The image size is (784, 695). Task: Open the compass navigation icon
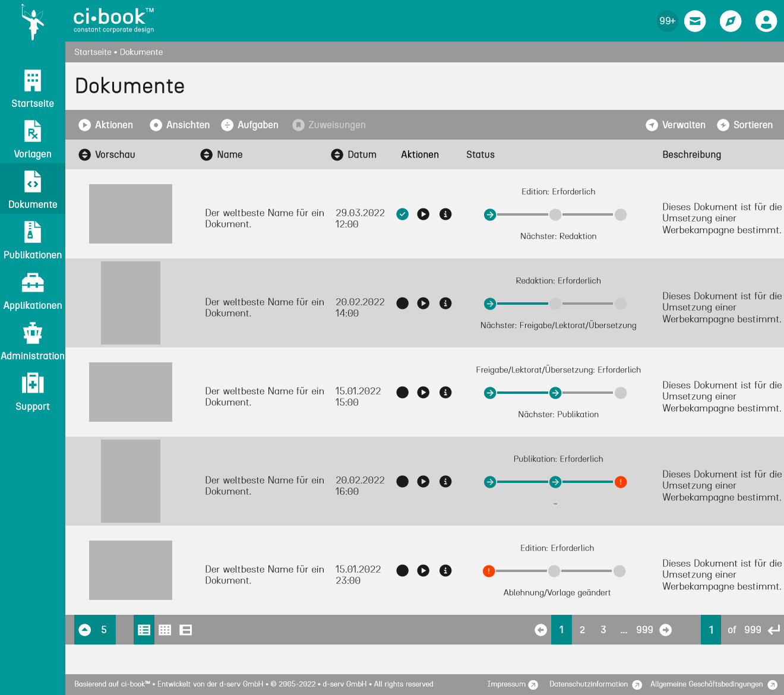731,21
